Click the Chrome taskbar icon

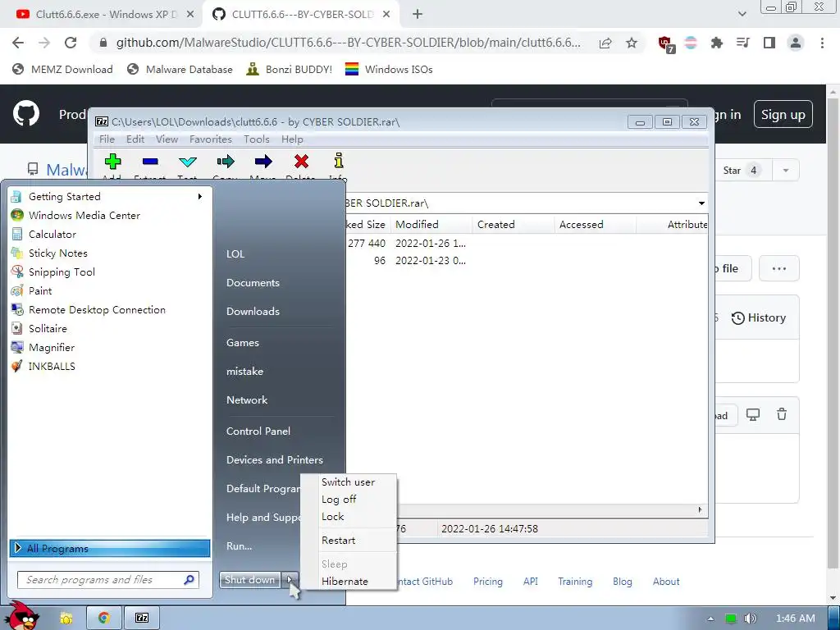point(103,619)
